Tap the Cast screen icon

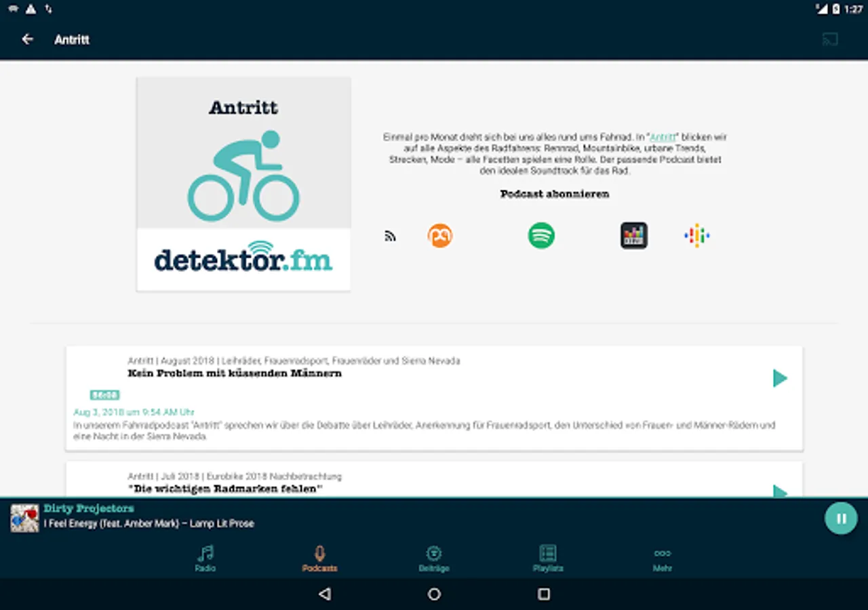tap(830, 39)
